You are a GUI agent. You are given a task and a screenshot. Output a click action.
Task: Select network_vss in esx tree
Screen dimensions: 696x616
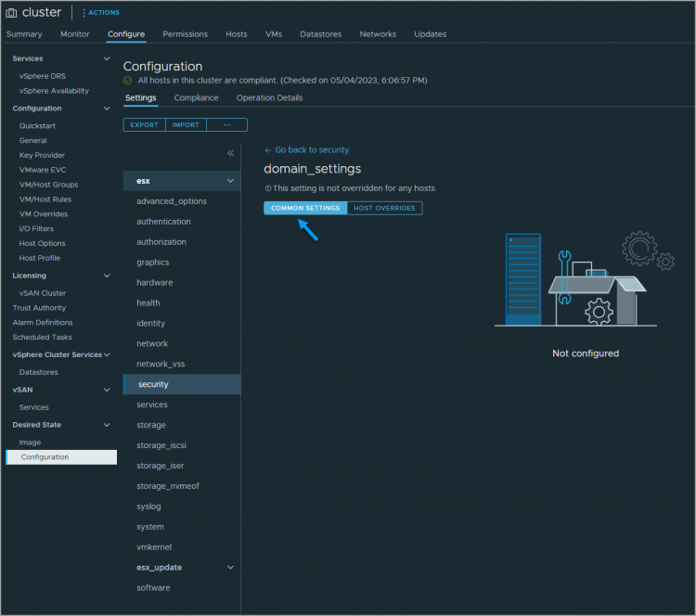tap(161, 364)
